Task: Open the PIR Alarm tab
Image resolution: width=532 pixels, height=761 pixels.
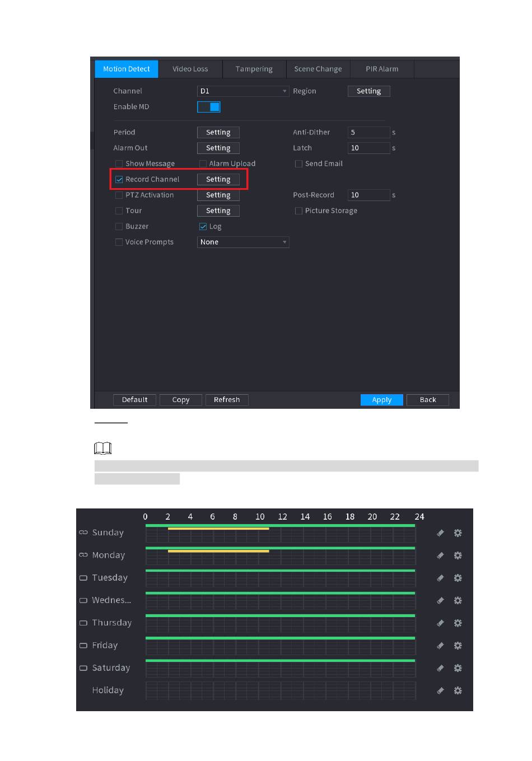Action: (x=382, y=69)
